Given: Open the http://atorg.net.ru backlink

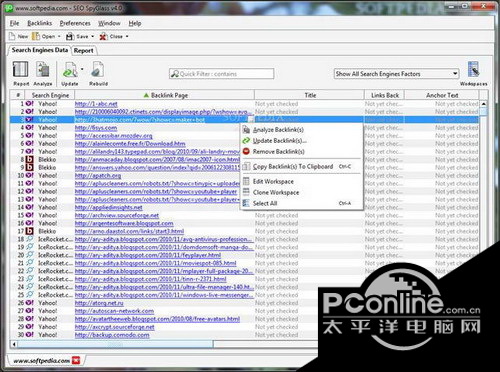Looking at the screenshot, I should click(x=99, y=303).
